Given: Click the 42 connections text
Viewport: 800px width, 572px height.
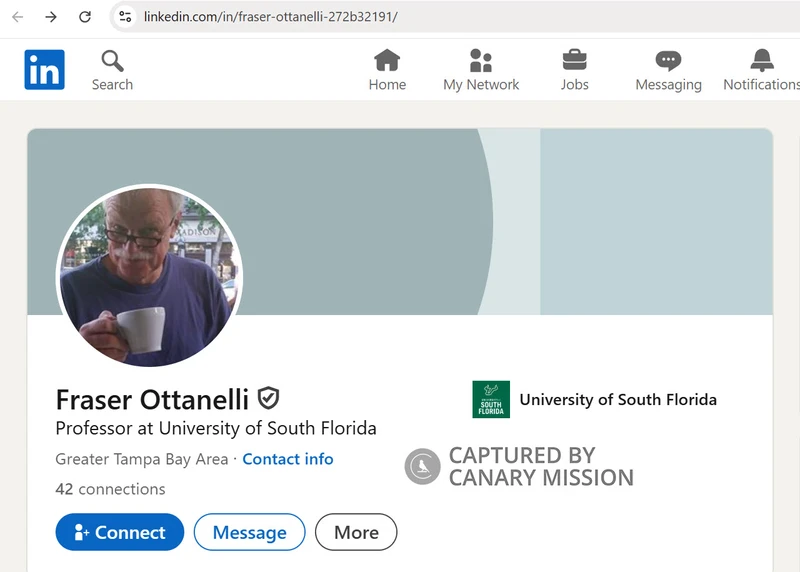Looking at the screenshot, I should coord(110,489).
